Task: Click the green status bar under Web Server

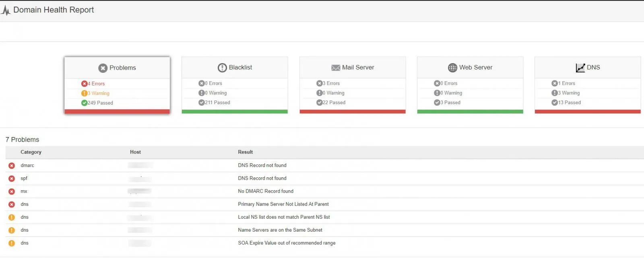Action: point(470,112)
